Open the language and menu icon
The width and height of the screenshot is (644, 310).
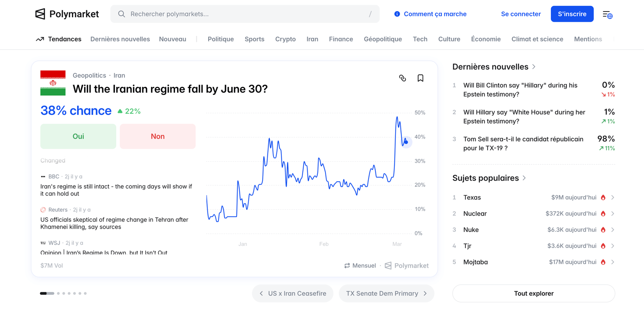coord(607,14)
